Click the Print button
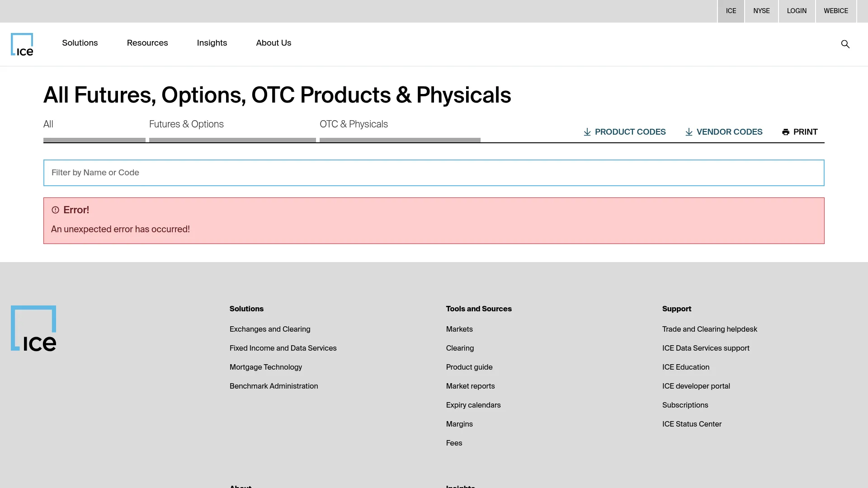Image resolution: width=868 pixels, height=488 pixels. click(800, 132)
